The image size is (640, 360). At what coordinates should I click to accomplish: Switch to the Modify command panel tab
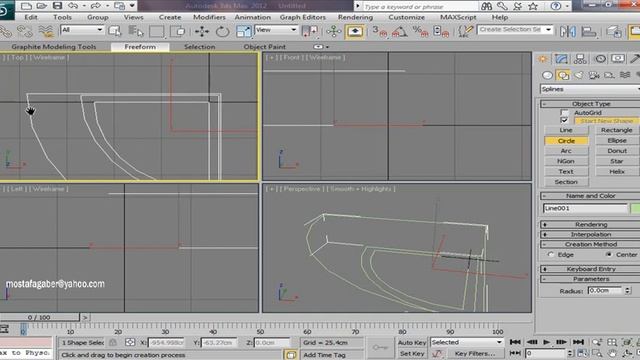pyautogui.click(x=561, y=59)
